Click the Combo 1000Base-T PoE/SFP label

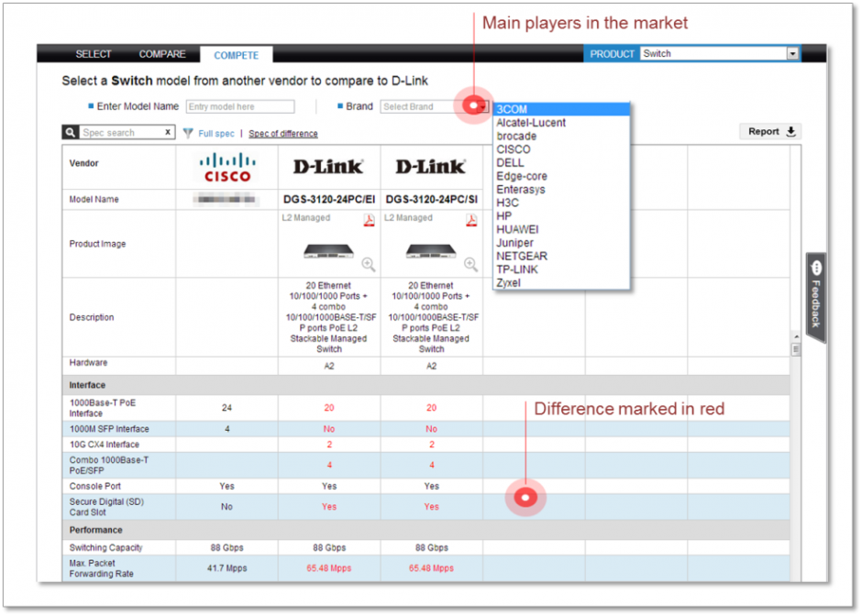[109, 465]
